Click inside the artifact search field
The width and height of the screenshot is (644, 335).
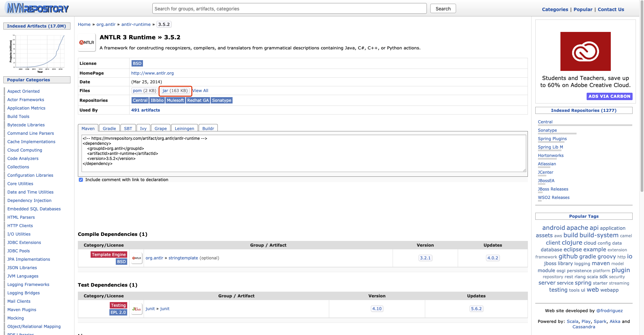pos(289,8)
